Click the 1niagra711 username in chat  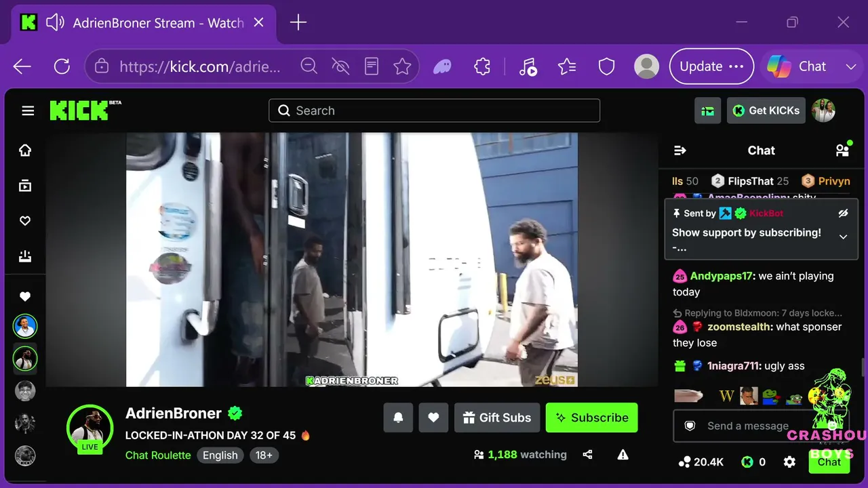tap(733, 366)
